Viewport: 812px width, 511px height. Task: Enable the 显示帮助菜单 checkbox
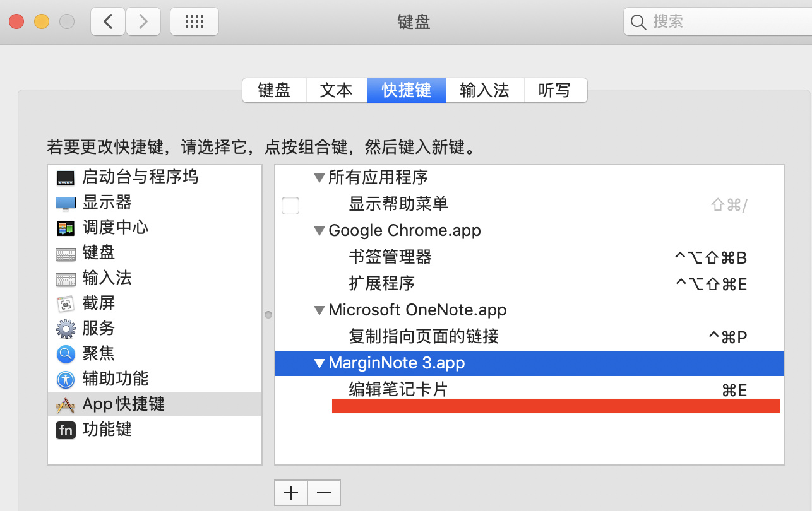coord(290,205)
